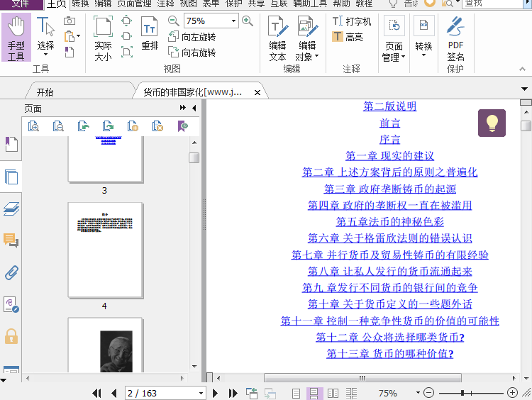Toggle continuous page view mode

tap(314, 393)
